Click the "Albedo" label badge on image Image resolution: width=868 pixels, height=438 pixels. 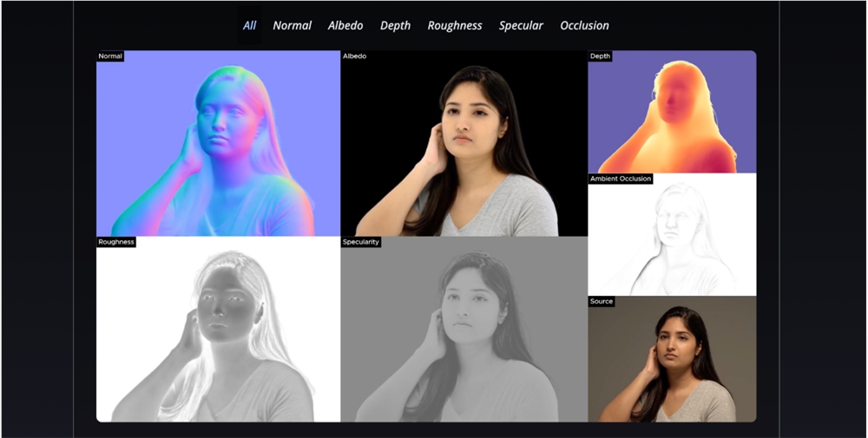pos(355,56)
